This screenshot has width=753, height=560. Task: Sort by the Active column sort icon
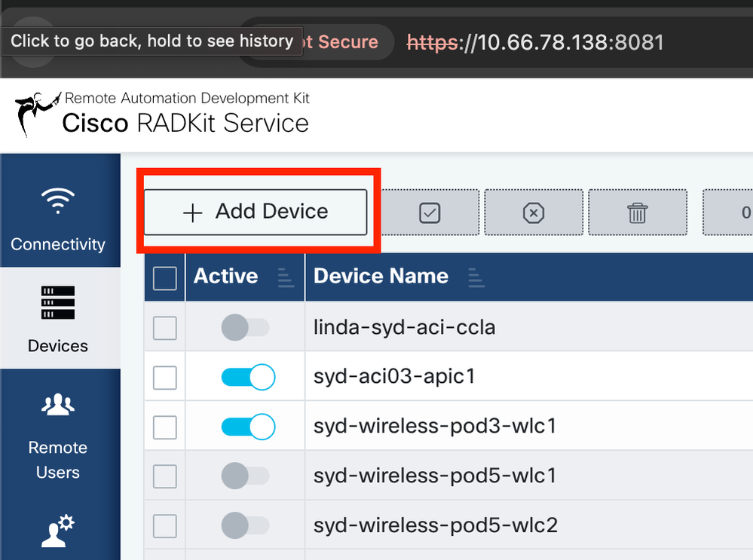tap(286, 278)
